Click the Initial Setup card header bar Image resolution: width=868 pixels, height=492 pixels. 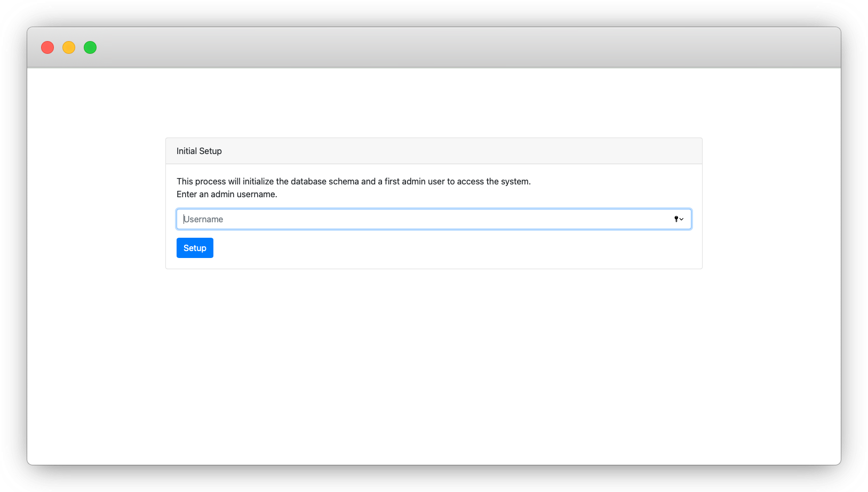click(x=434, y=151)
